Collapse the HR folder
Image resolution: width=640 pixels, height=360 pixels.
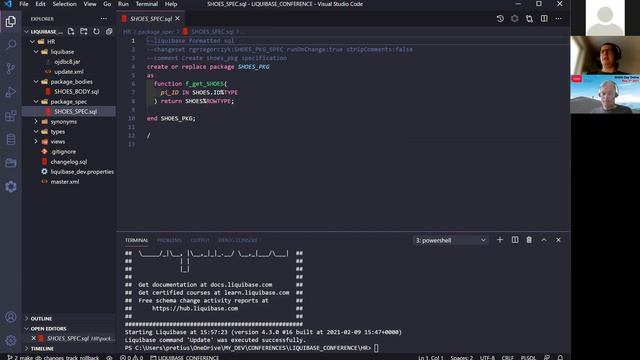[x=32, y=42]
